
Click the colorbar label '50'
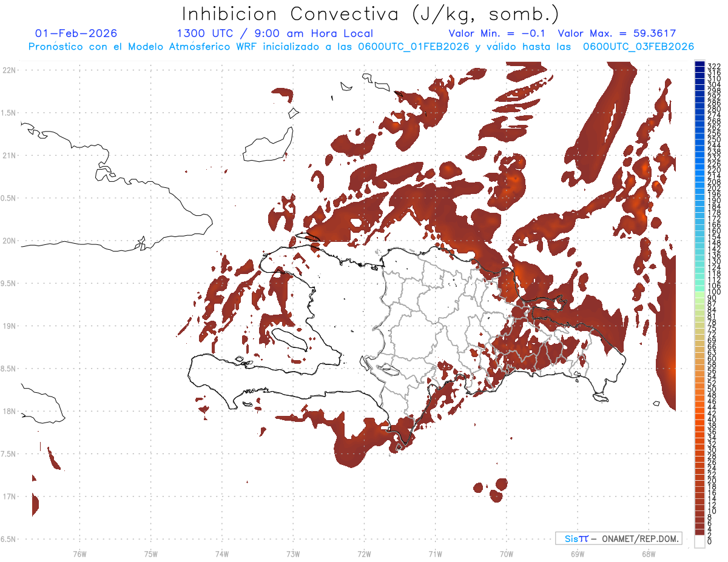point(712,389)
